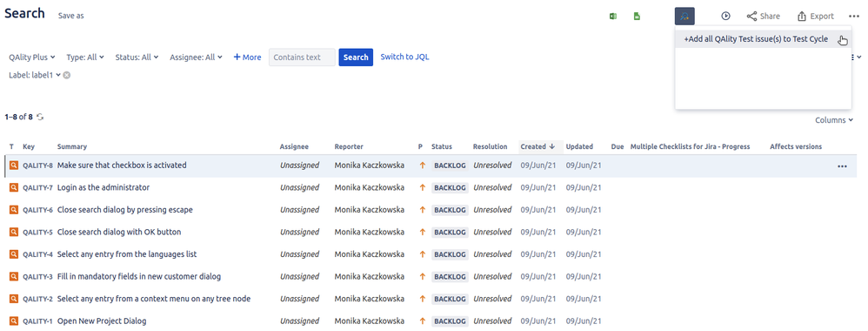Open the + More filters dropdown

pos(248,57)
